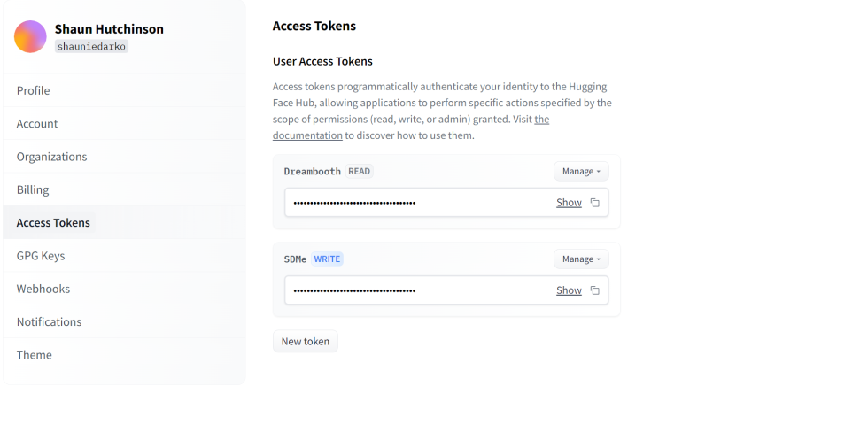
Task: Click the shauniedarko username tag
Action: tap(91, 46)
